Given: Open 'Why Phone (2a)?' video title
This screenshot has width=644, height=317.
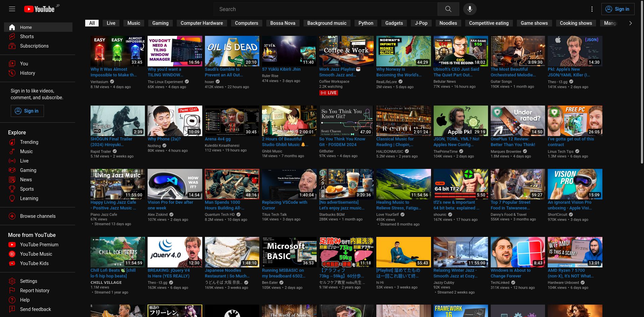Looking at the screenshot, I should (164, 139).
